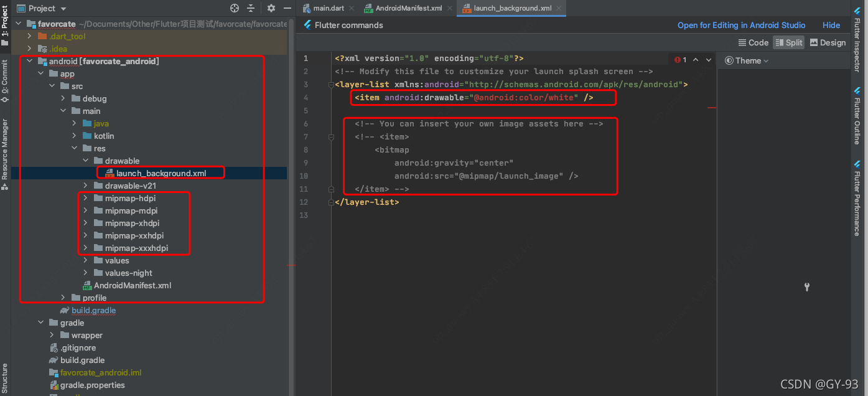This screenshot has width=868, height=396.
Task: Select launch_background.xml in project tree
Action: pos(161,173)
